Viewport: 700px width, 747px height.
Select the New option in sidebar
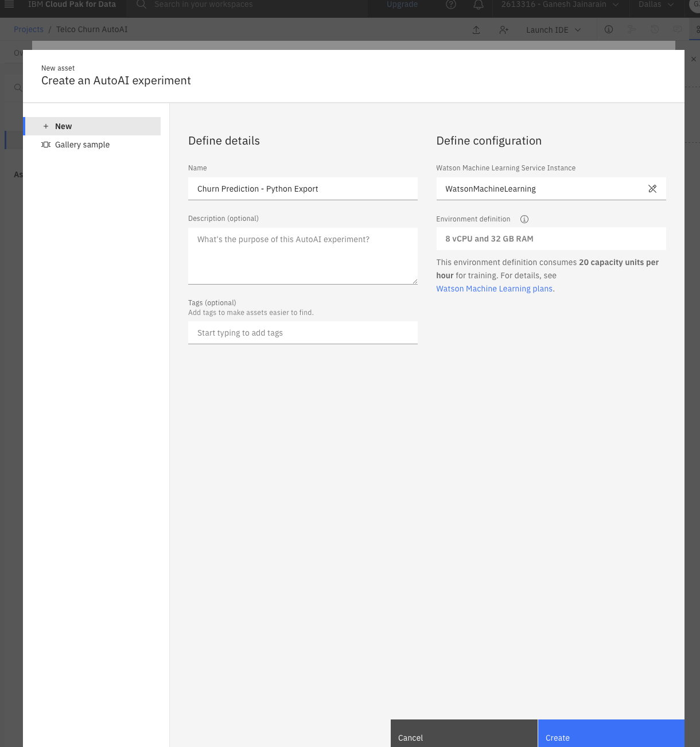[x=92, y=126]
